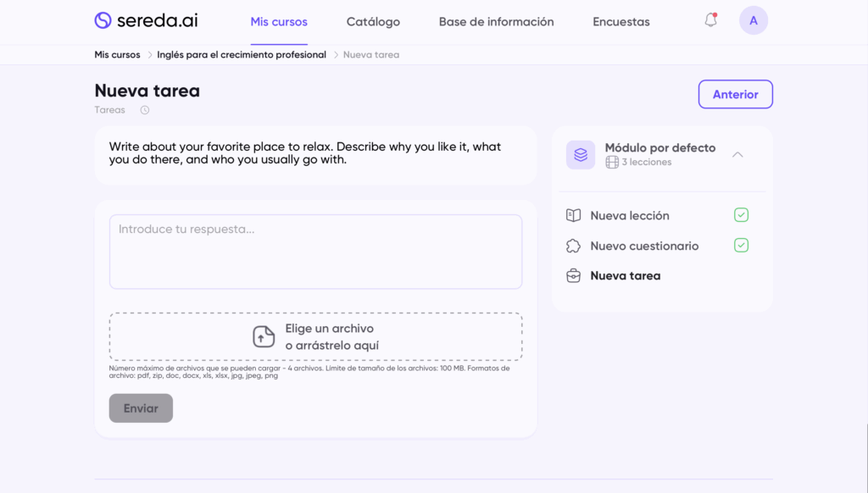
Task: Click the clock icon beside Tareas
Action: [144, 110]
